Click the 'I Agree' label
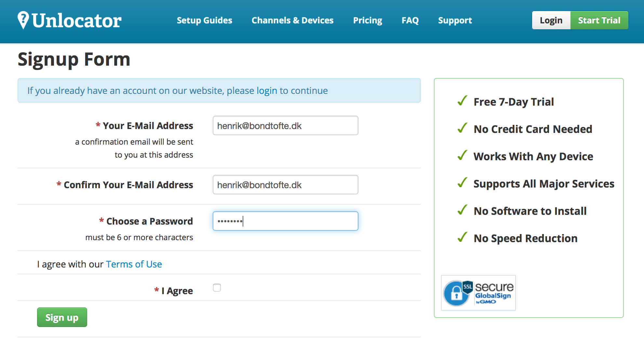This screenshot has height=338, width=644. (177, 291)
